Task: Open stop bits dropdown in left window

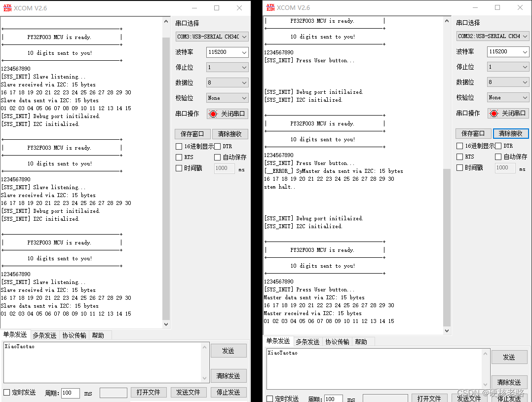Action: click(228, 67)
